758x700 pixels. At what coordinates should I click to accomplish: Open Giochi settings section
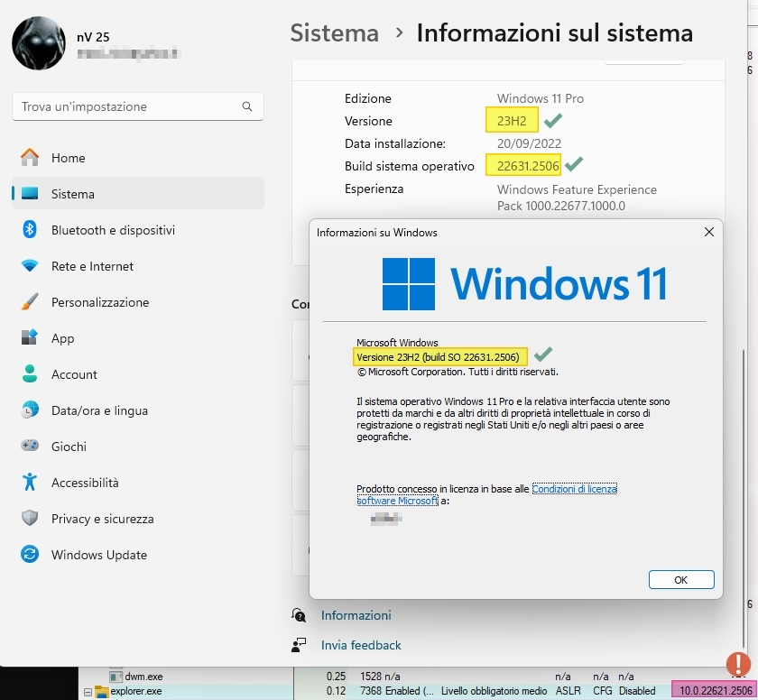(138, 447)
